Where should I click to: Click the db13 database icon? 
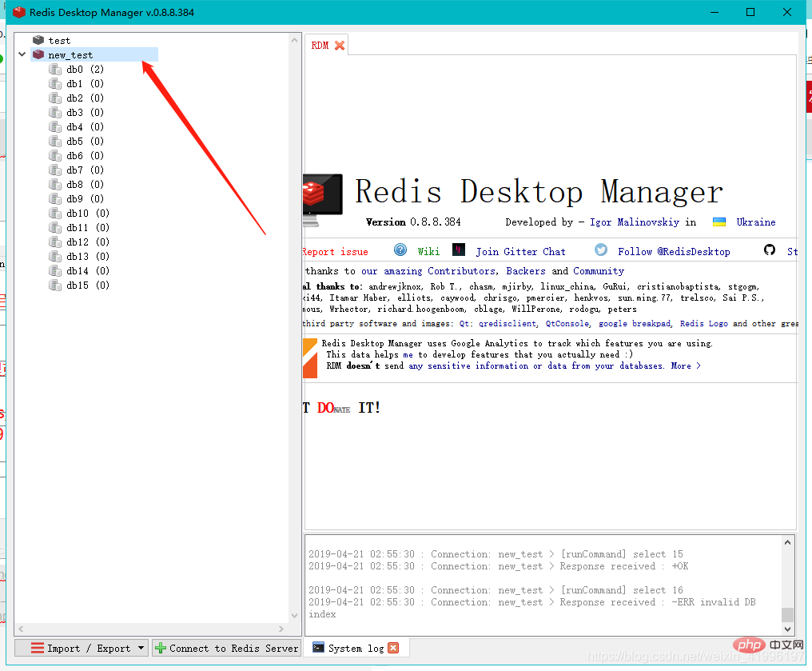tap(55, 256)
